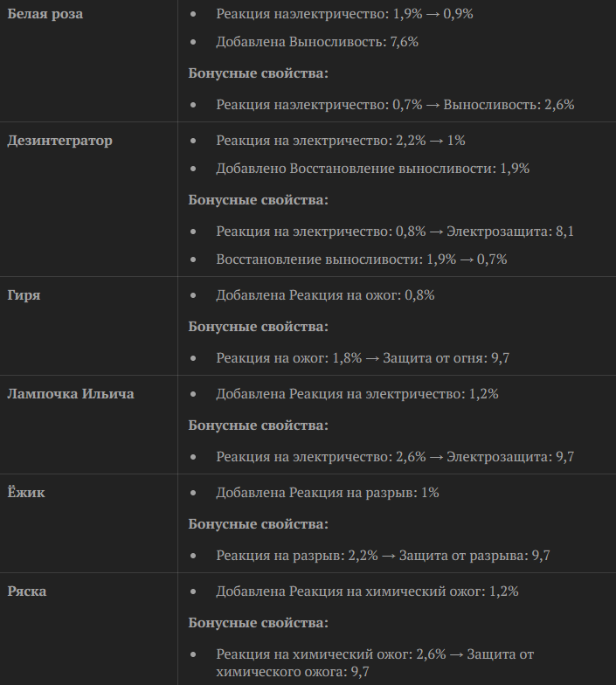
Task: Click "Добавлена Выносливость: 7,6%" line
Action: (317, 42)
